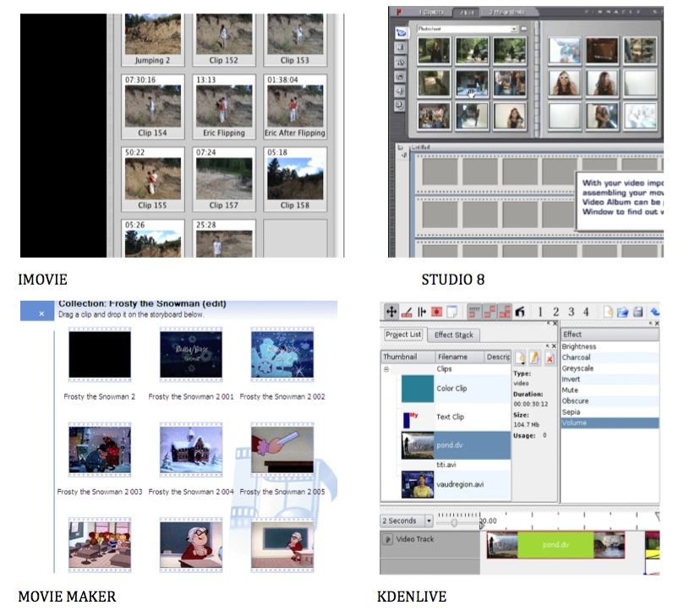Select the Obscure effect
The image size is (695, 616).
[610, 401]
